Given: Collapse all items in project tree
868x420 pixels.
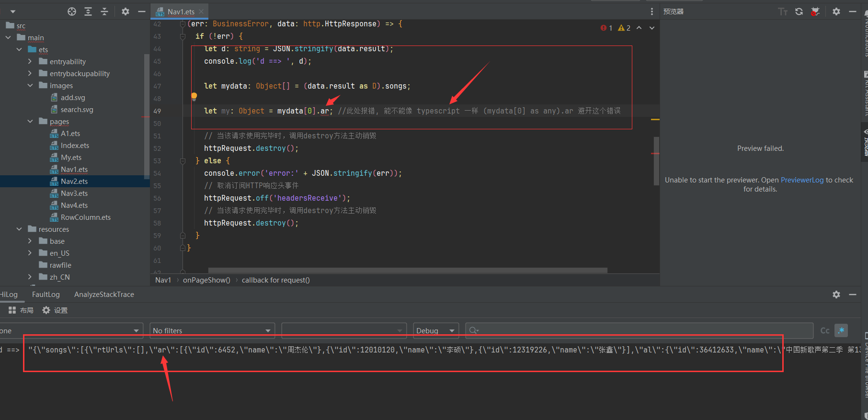Looking at the screenshot, I should [x=104, y=11].
